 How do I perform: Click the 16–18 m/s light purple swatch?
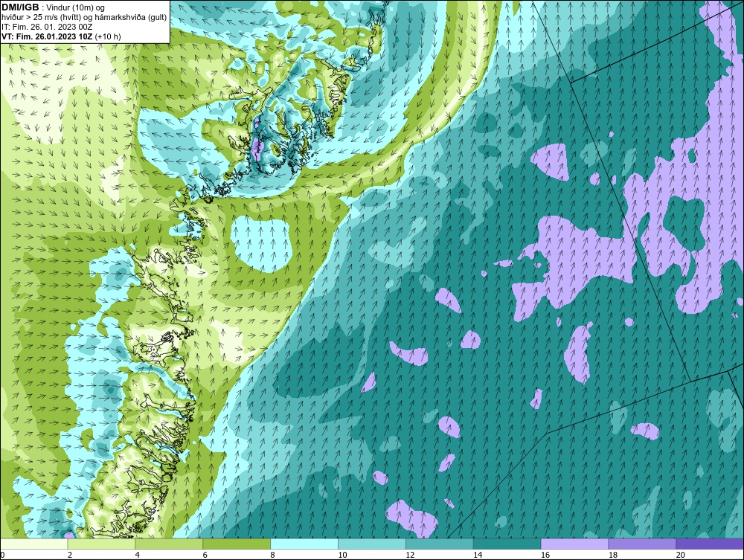pos(574,544)
